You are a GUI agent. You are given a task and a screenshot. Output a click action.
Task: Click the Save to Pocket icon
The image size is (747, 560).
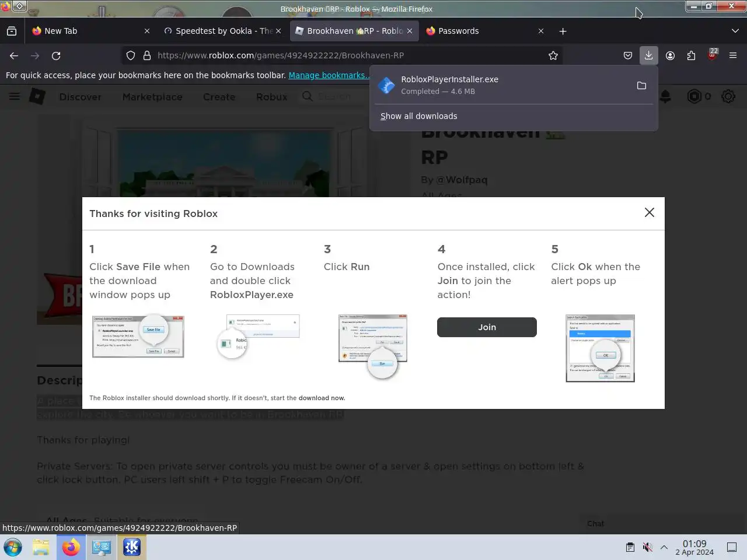point(628,55)
